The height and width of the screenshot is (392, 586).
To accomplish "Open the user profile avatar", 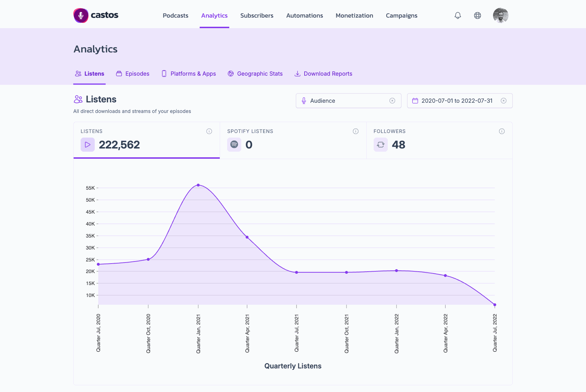I will click(500, 15).
